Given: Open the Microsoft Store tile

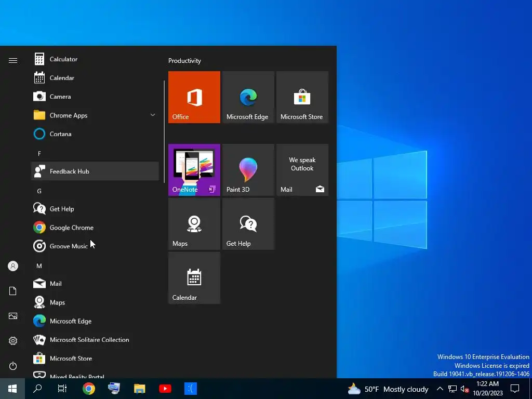Looking at the screenshot, I should [x=302, y=97].
